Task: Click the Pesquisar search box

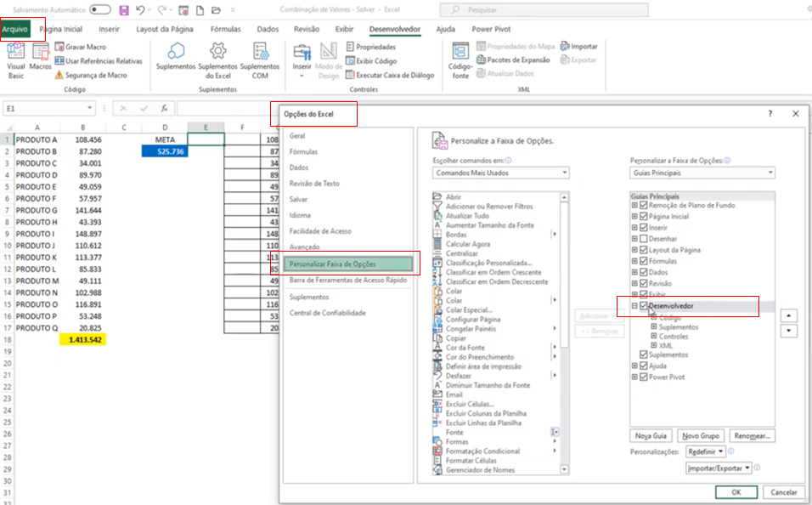Action: click(544, 10)
